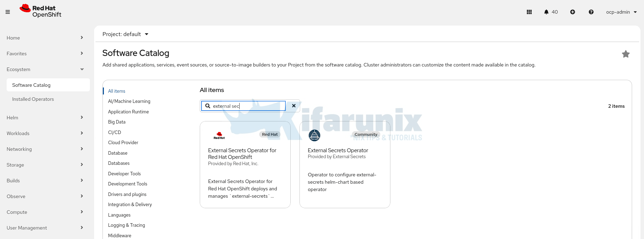
Task: Expand the Workloads navigation section
Action: tap(45, 133)
